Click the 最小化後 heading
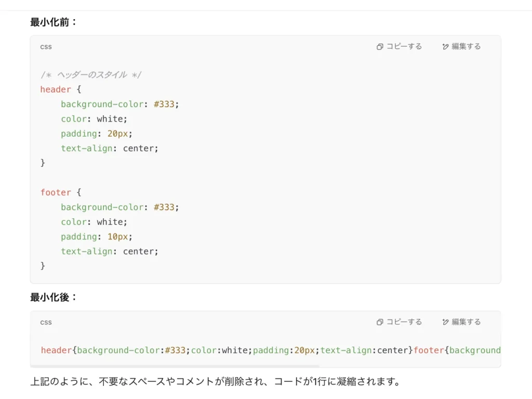 coord(54,298)
